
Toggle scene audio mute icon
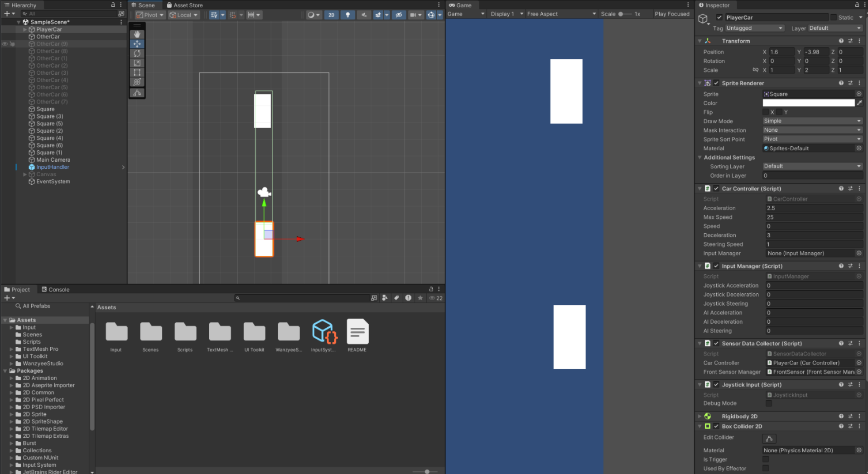tap(363, 15)
